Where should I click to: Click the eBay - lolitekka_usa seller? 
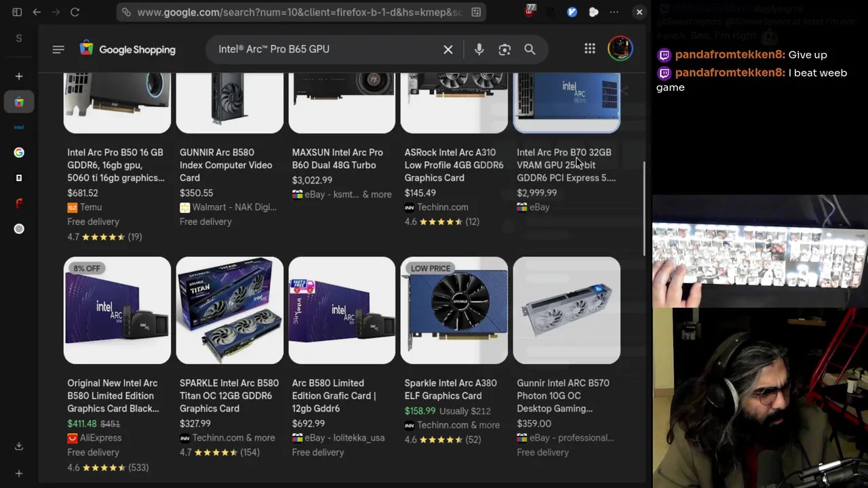344,438
